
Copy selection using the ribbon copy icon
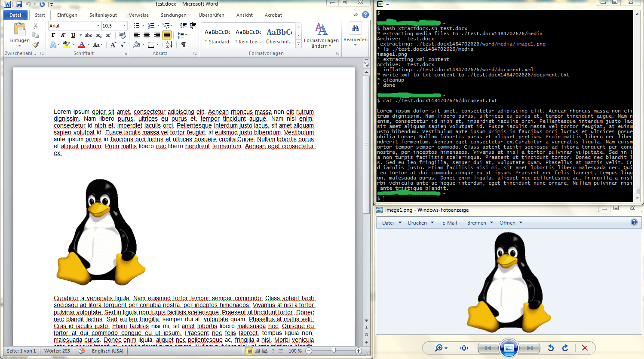click(36, 35)
